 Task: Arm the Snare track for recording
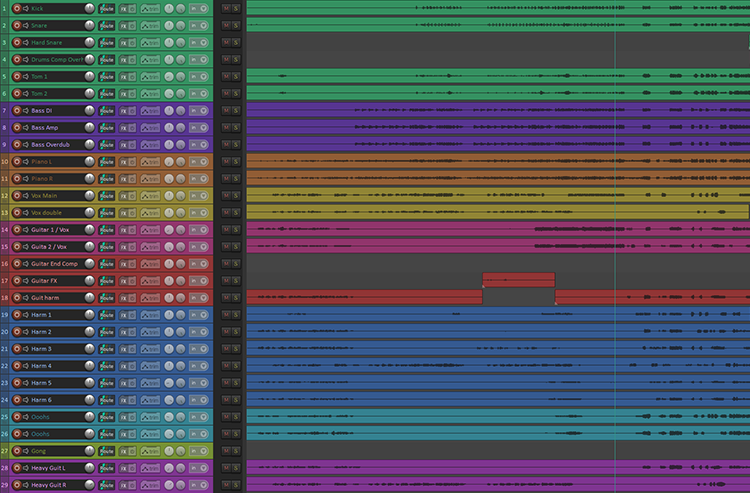[17, 25]
